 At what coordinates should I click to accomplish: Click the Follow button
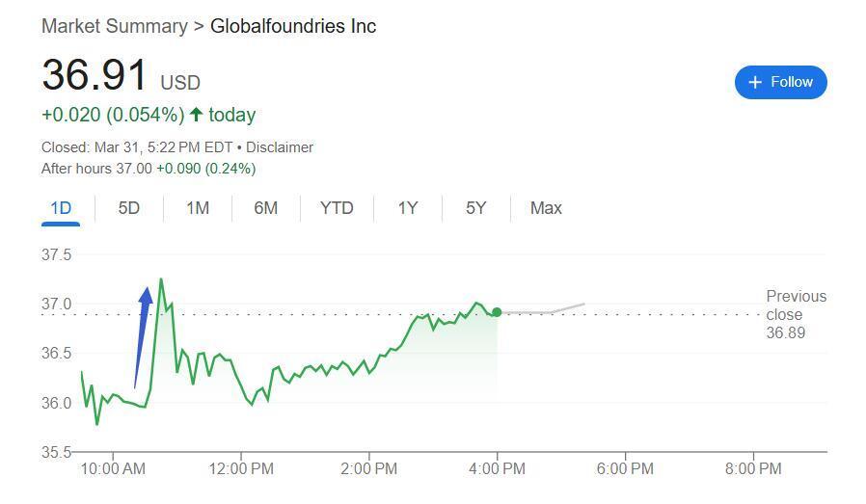780,82
